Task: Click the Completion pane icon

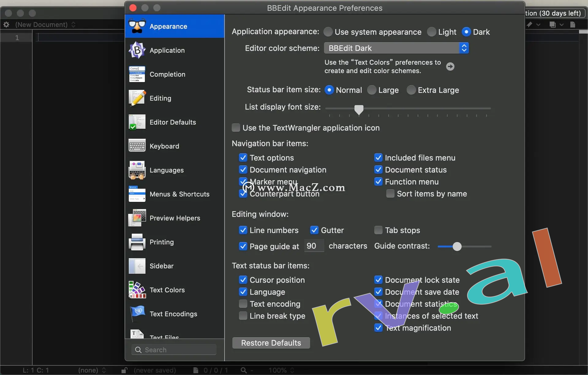Action: point(137,74)
